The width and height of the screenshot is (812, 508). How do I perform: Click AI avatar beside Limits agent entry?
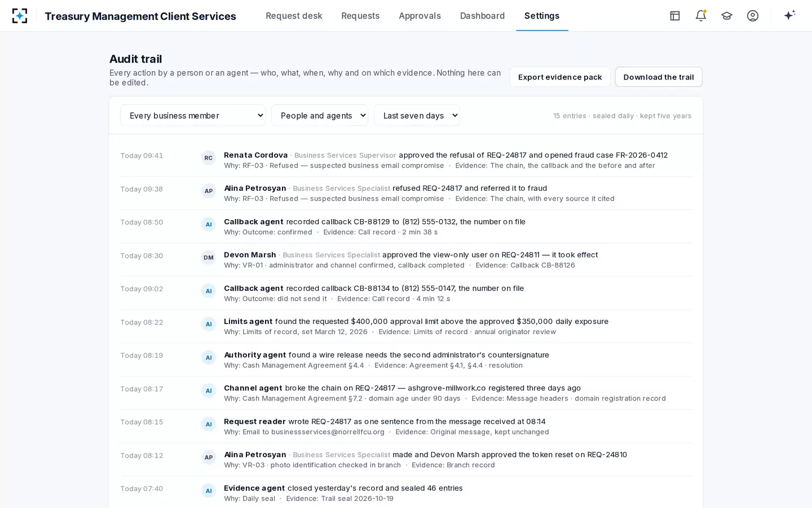coord(209,325)
